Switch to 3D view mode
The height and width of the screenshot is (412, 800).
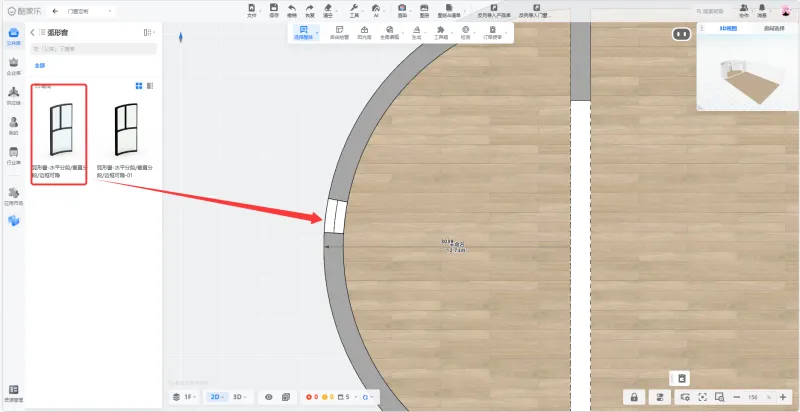pos(238,397)
